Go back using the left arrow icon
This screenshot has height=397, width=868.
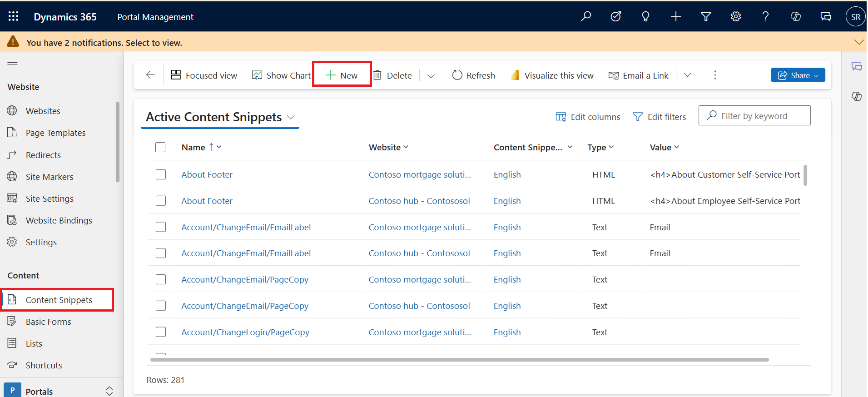[150, 75]
